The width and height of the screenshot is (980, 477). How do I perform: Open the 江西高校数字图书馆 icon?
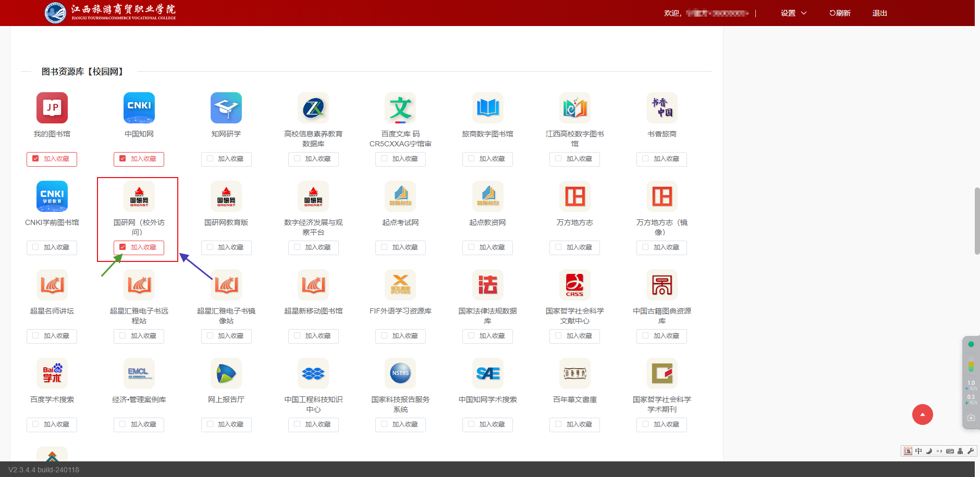[x=575, y=108]
